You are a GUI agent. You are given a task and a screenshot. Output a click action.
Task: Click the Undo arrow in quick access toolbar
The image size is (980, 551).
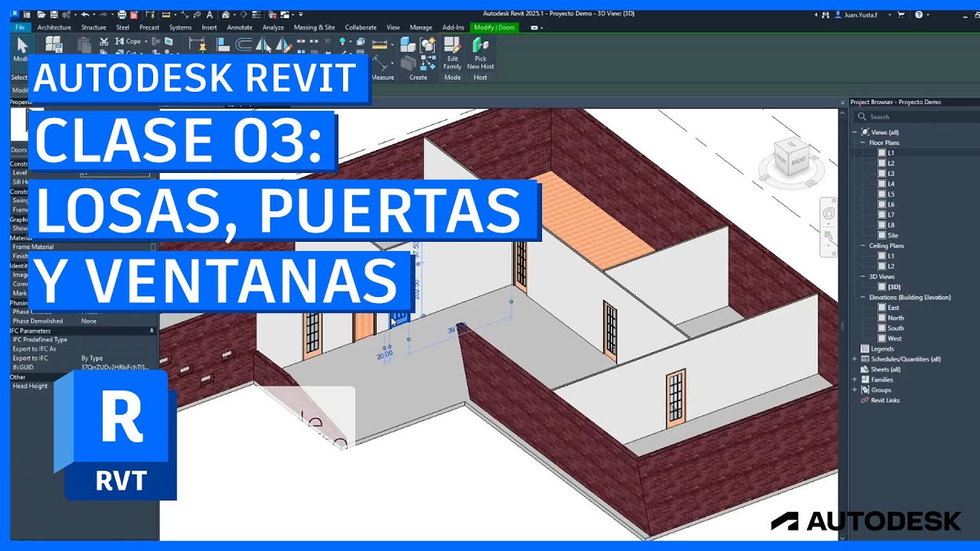tap(86, 15)
